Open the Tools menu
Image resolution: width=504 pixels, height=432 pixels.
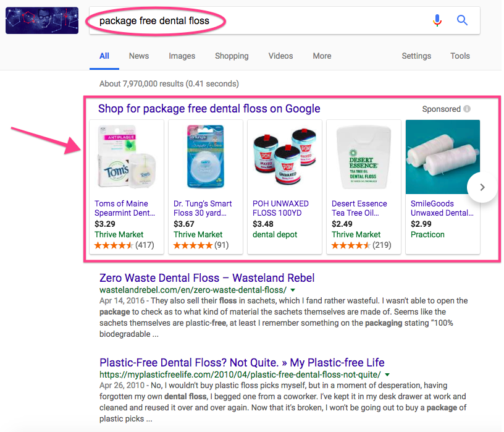(x=460, y=56)
